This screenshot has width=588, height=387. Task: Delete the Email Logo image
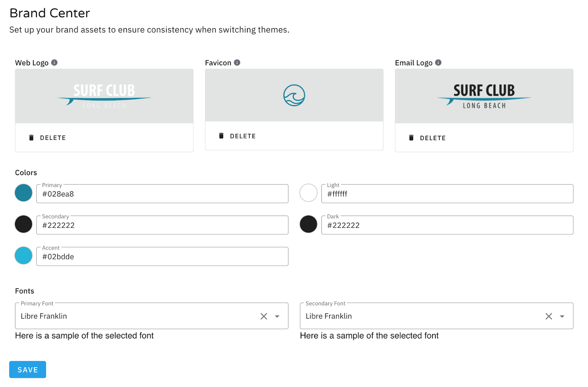(427, 138)
